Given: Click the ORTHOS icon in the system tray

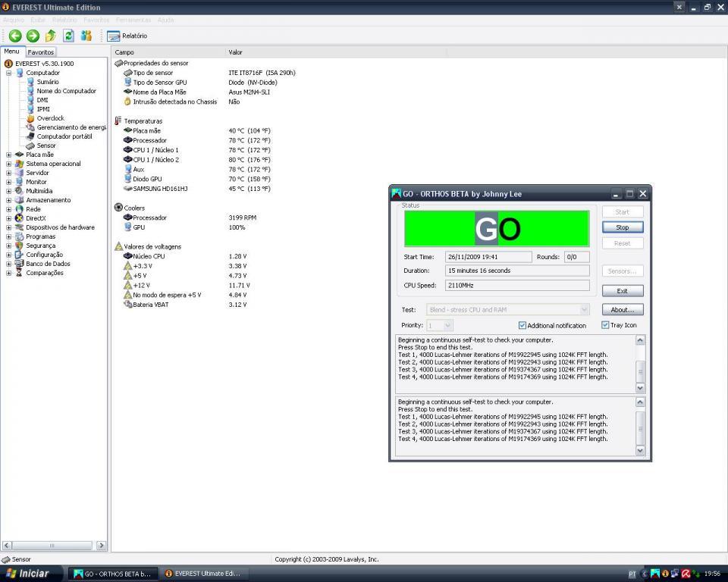Looking at the screenshot, I should [x=654, y=574].
